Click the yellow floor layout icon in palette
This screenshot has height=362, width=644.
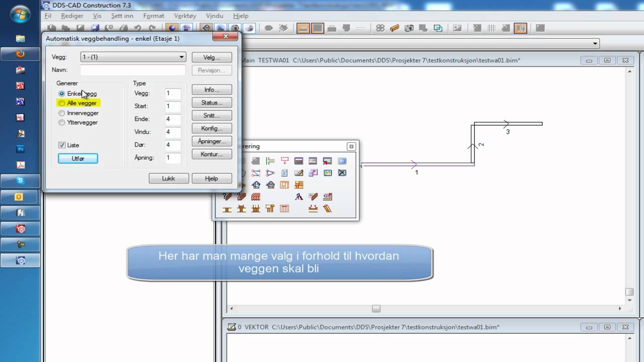pos(299,185)
